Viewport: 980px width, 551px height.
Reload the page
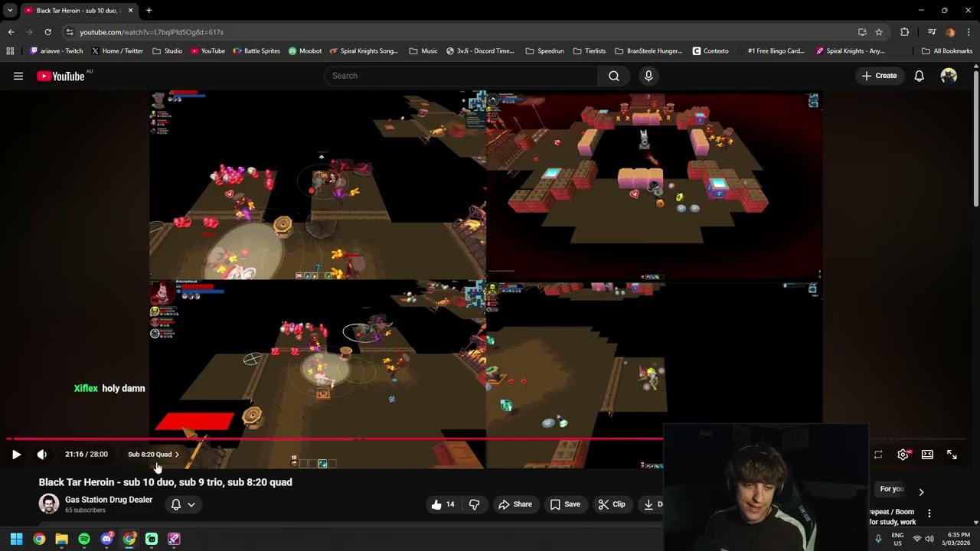[47, 32]
